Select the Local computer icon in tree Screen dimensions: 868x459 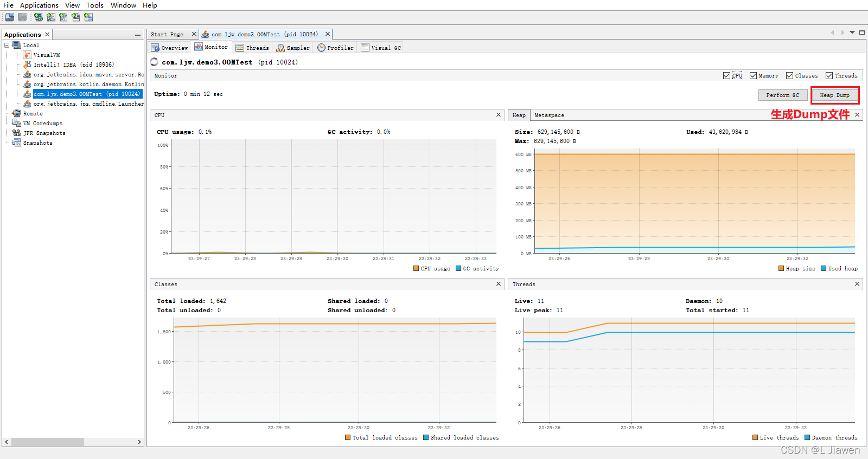17,45
